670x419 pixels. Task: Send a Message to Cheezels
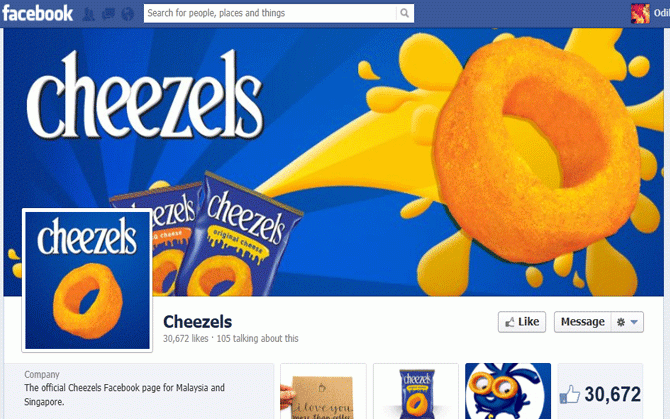pos(582,322)
